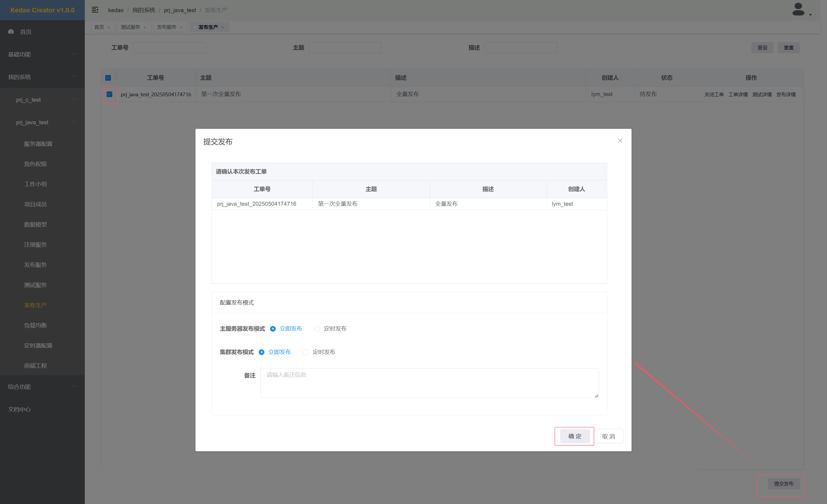This screenshot has width=827, height=504.
Task: Select 定时发布 for 集群发布模式
Action: pos(306,352)
